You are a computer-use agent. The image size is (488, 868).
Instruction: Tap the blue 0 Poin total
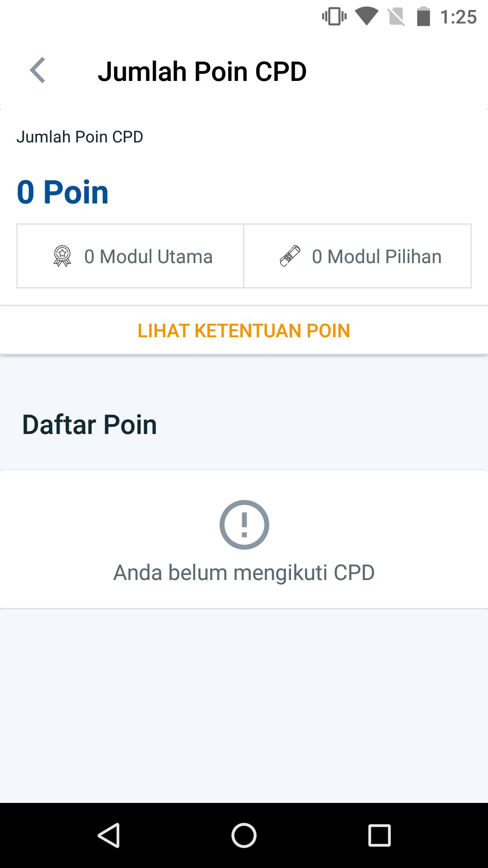(x=63, y=192)
